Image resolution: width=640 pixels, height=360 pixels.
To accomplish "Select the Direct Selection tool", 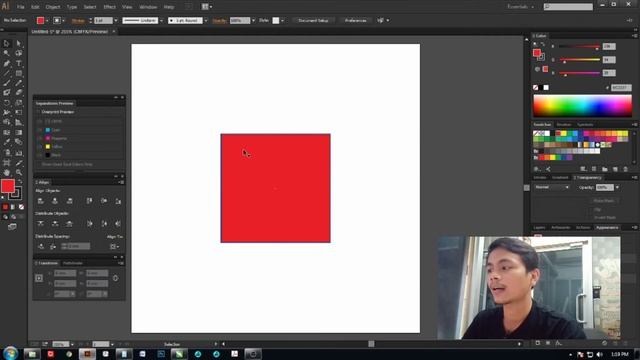I will [18, 43].
